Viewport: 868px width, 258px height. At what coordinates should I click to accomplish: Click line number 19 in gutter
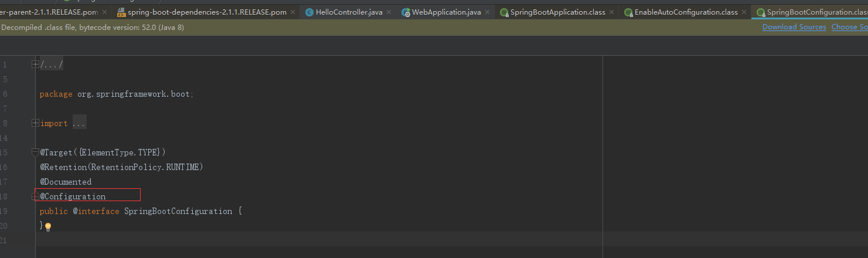tap(4, 211)
